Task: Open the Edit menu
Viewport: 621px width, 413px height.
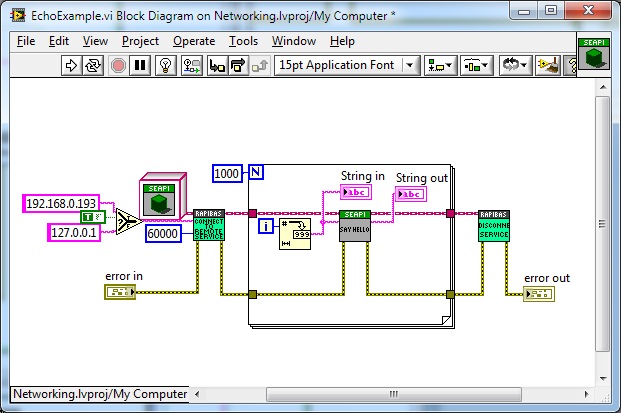Action: (59, 41)
